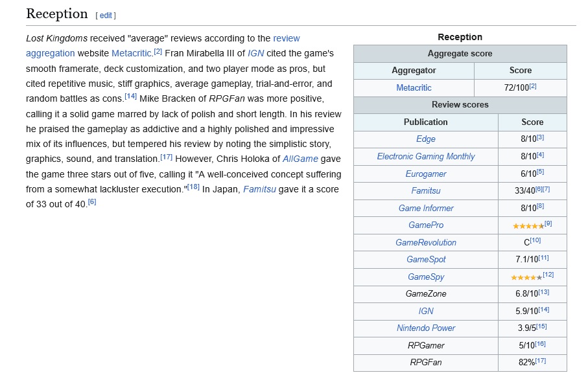The image size is (588, 386).
Task: Open IGN link in review scores table
Action: coord(426,311)
